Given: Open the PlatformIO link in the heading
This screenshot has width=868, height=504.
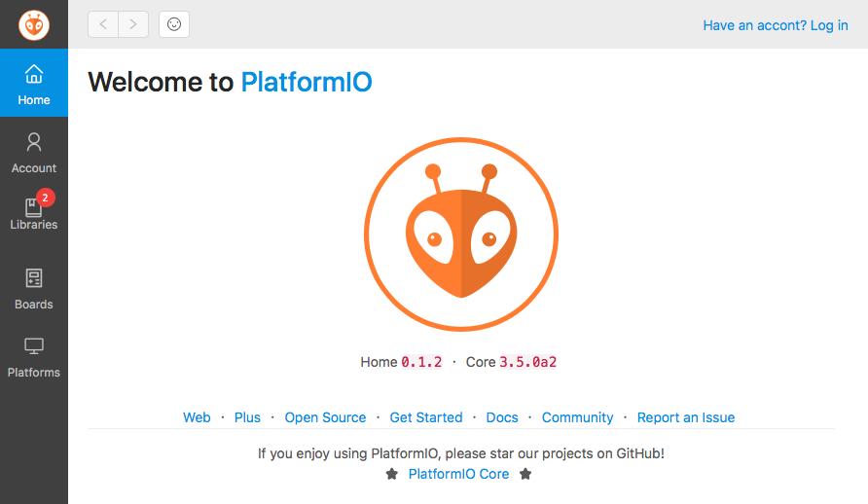Looking at the screenshot, I should pos(307,82).
